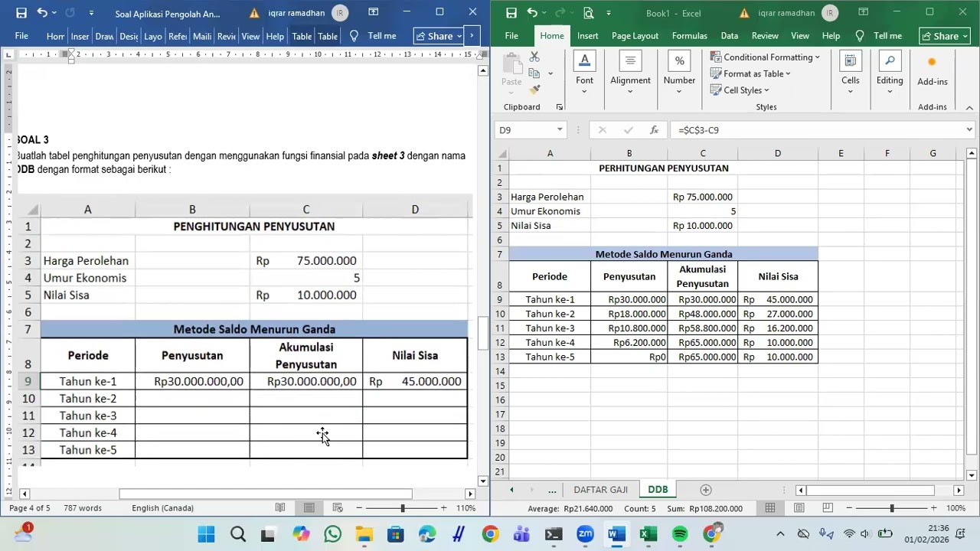Switch Word to Print Layout view
The width and height of the screenshot is (980, 551).
309,508
